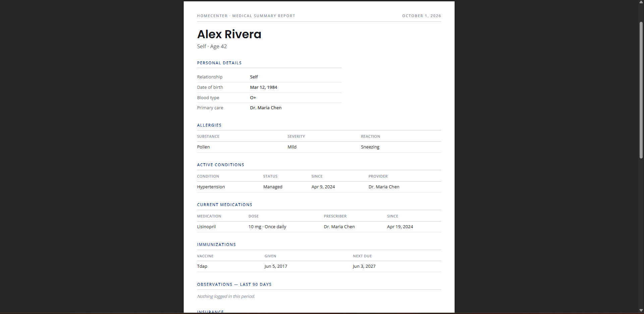Click the Severity column header

point(296,136)
